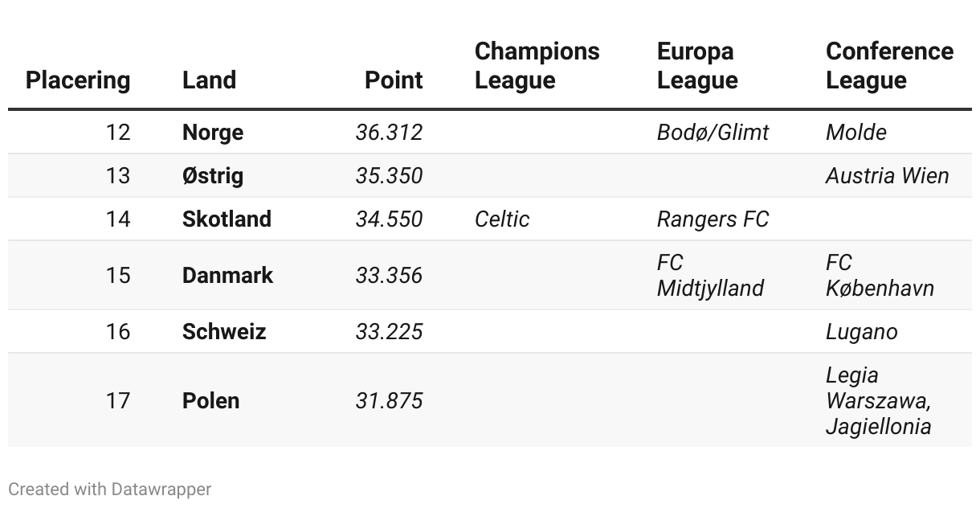This screenshot has width=980, height=508.
Task: Click the Placering column header
Action: [77, 80]
